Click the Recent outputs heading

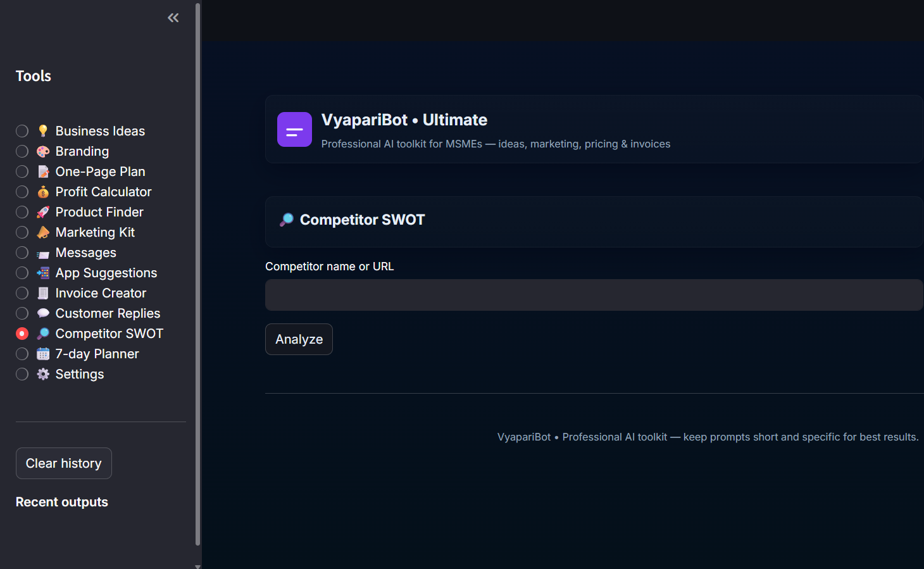click(x=62, y=502)
